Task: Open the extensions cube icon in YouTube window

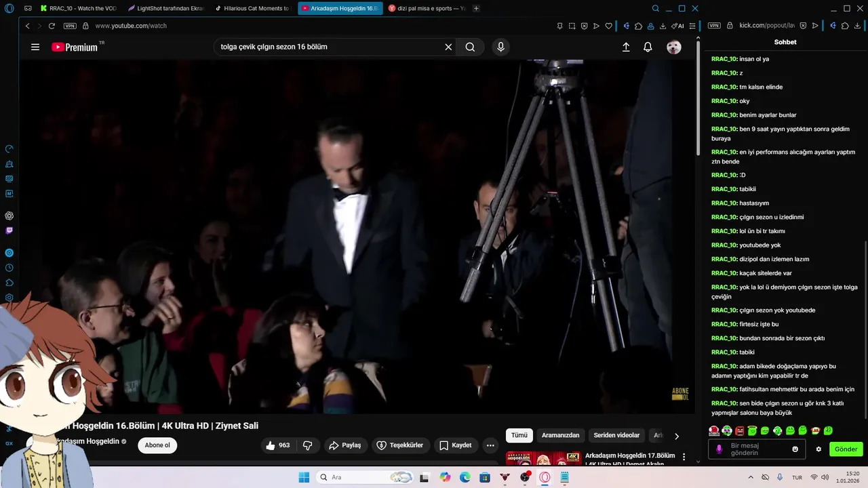Action: (638, 26)
